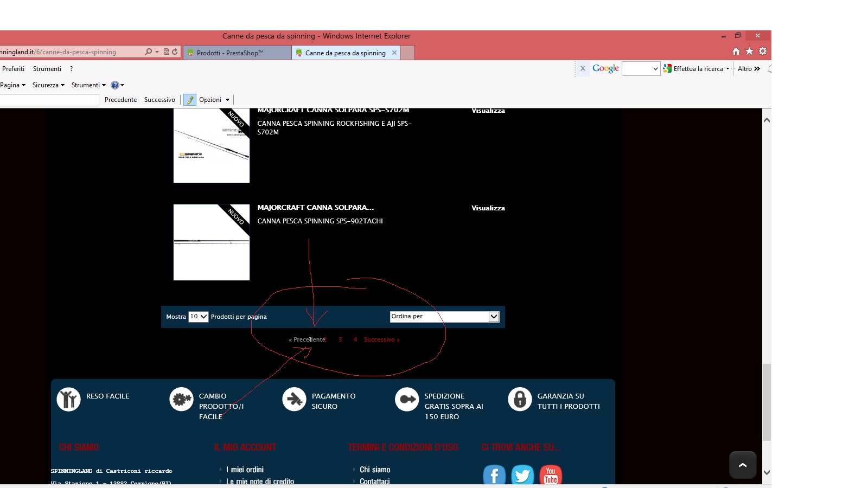
Task: Go to pagination page 3
Action: 340,339
